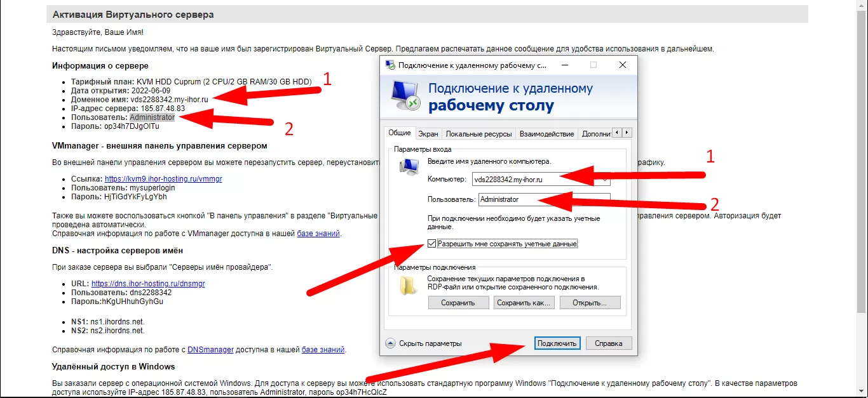868x398 pixels.
Task: Click the Сохранить button
Action: click(458, 303)
